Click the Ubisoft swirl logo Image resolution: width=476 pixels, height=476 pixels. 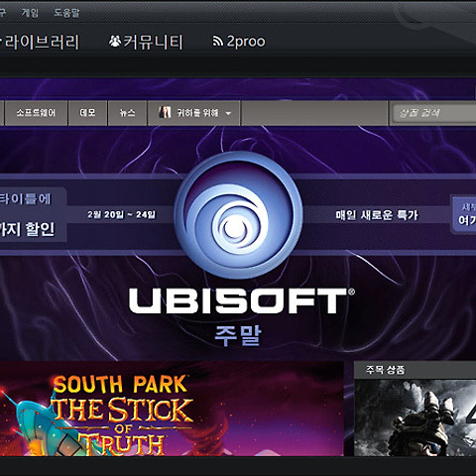[x=238, y=215]
